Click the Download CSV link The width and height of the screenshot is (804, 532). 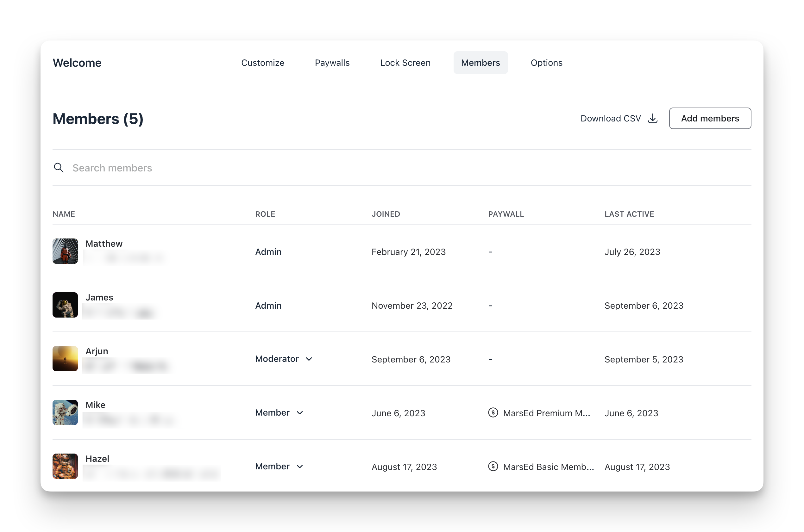610,118
